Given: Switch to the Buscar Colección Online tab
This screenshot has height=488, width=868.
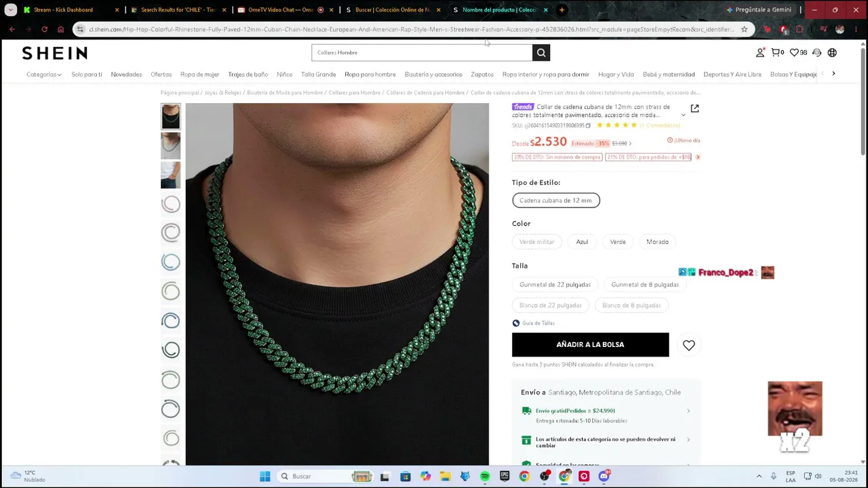Looking at the screenshot, I should pyautogui.click(x=393, y=10).
